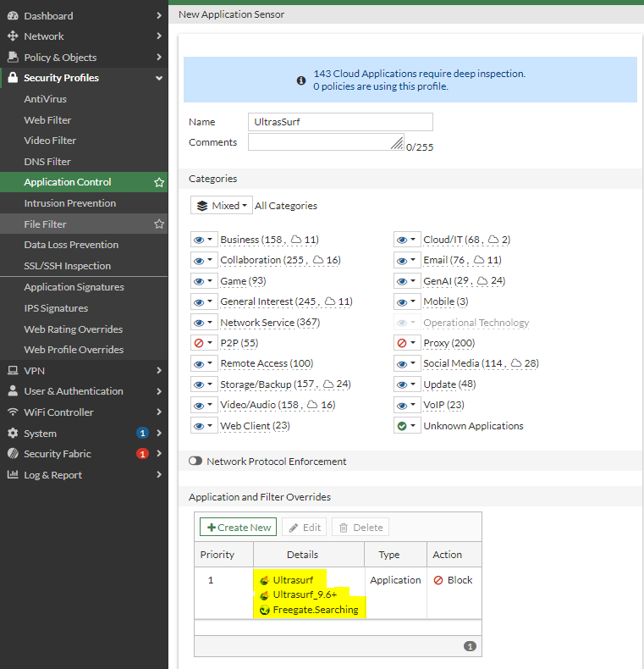This screenshot has height=669, width=644.
Task: Click monitor eye icon for Business category
Action: [x=199, y=240]
